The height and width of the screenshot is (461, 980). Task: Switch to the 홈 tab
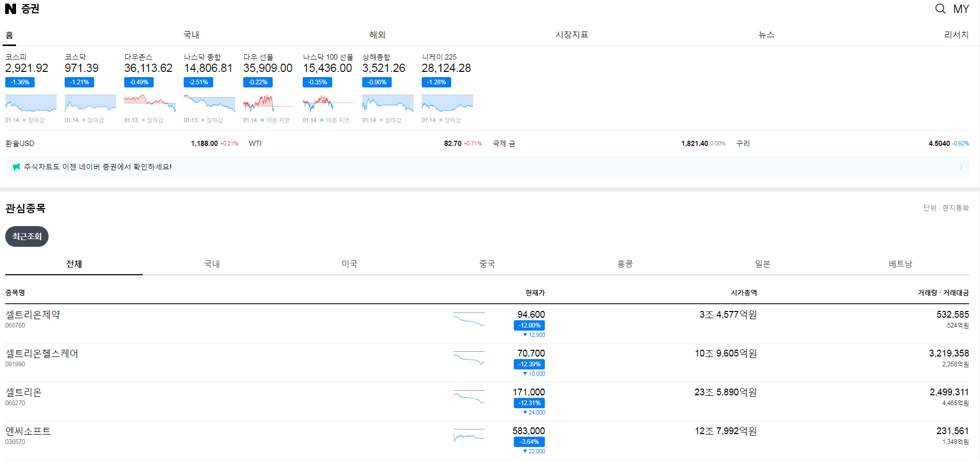click(x=9, y=35)
